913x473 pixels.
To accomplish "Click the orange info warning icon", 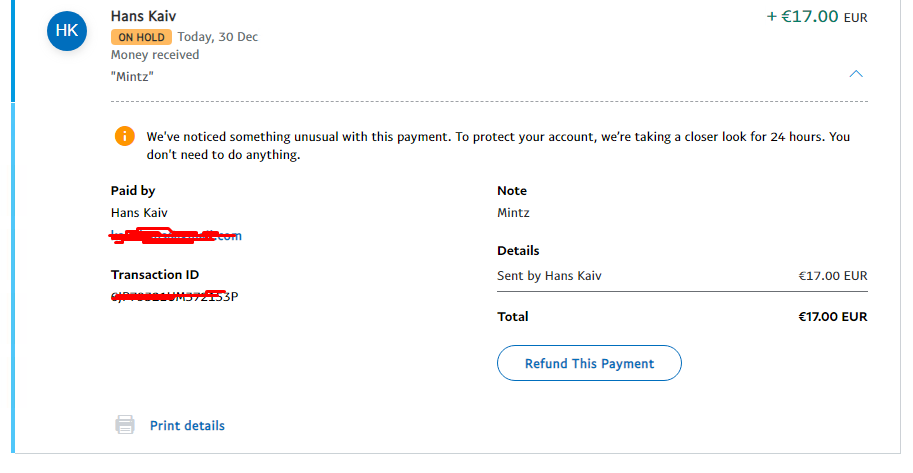I will [x=125, y=136].
